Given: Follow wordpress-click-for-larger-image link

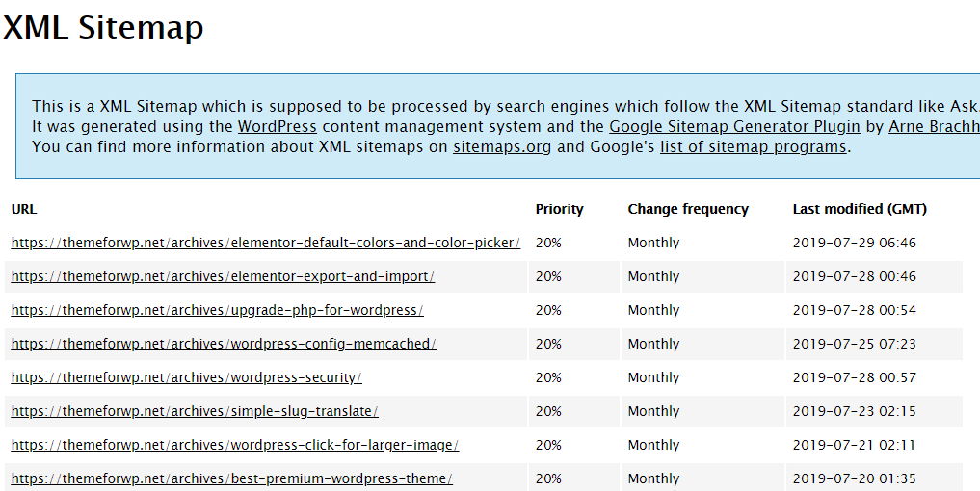Looking at the screenshot, I should [234, 445].
